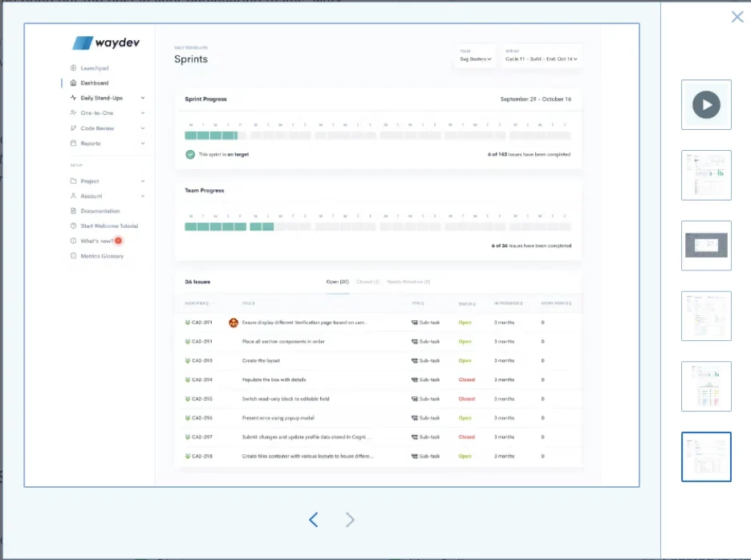Click the priority icon beside CA2-296
The image size is (751, 560).
click(187, 418)
